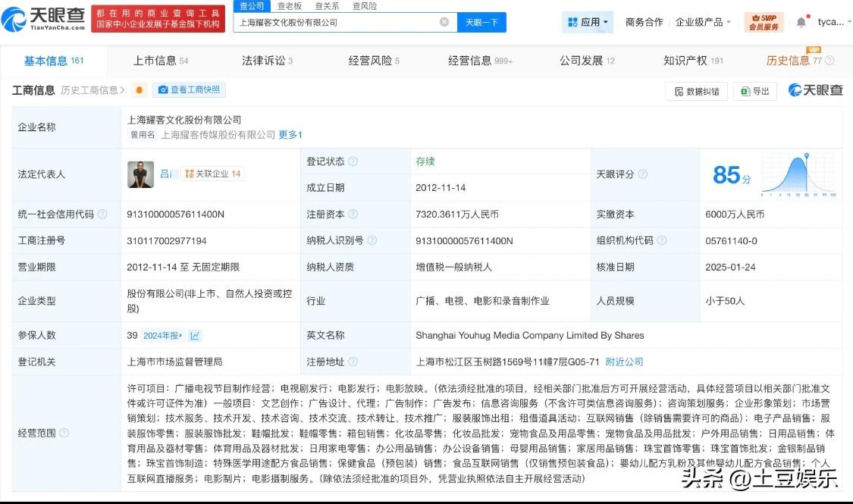Open 关联企业 14 related companies link
Viewport: 853px width, 504px height.
click(213, 174)
